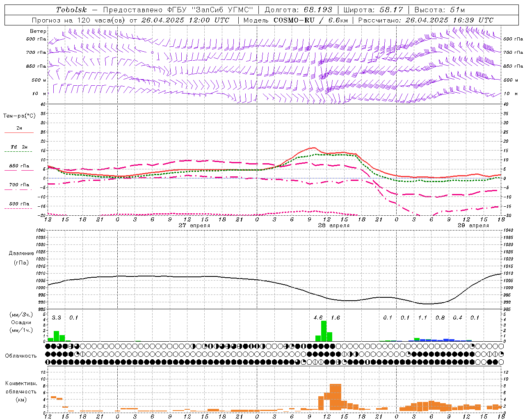Click the '1.6' precipitation total value
This screenshot has width=525, height=420.
coord(336,318)
